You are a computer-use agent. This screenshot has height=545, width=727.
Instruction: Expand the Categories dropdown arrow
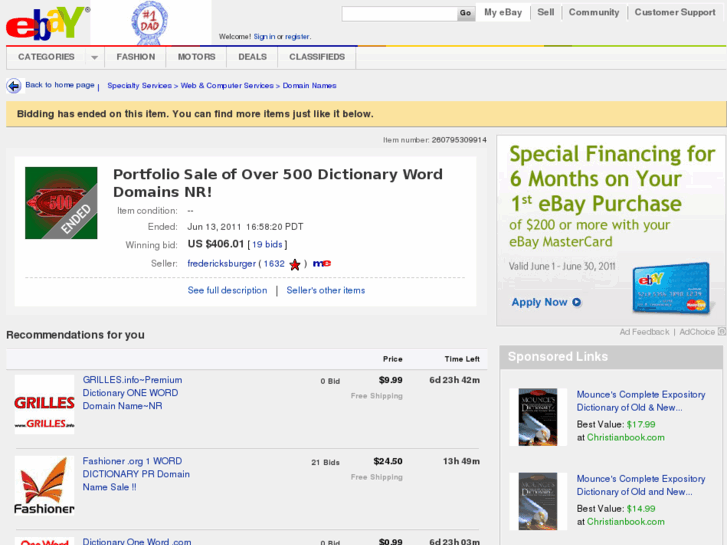coord(94,57)
